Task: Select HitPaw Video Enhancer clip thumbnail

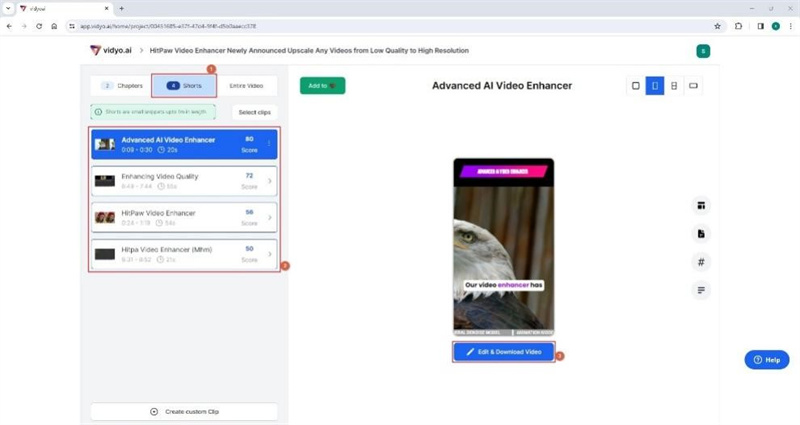Action: 105,217
